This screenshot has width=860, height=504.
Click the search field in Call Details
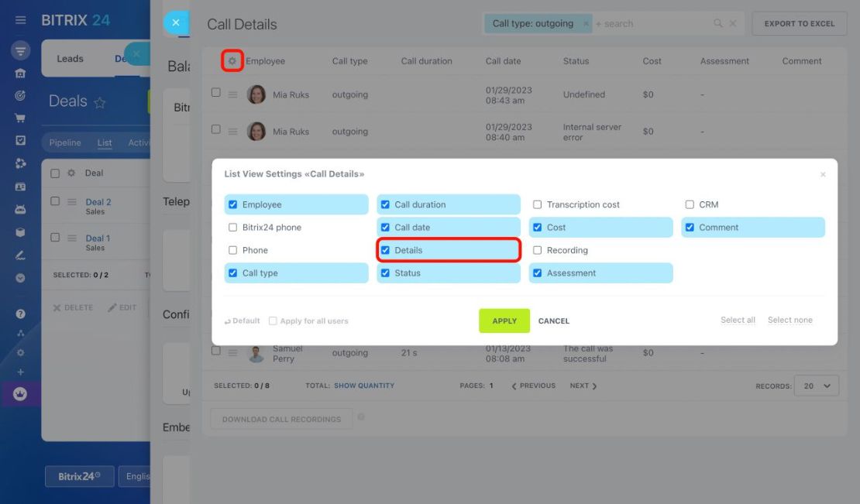(x=652, y=23)
